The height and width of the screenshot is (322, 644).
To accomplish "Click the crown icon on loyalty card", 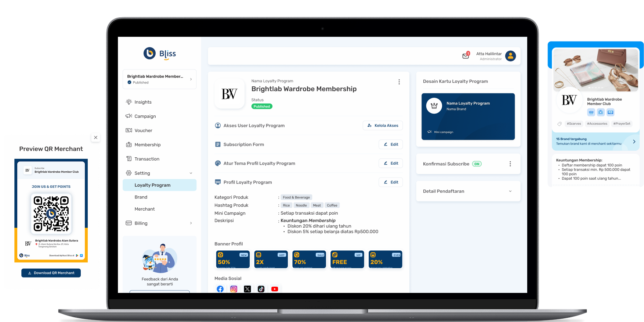I will point(434,106).
